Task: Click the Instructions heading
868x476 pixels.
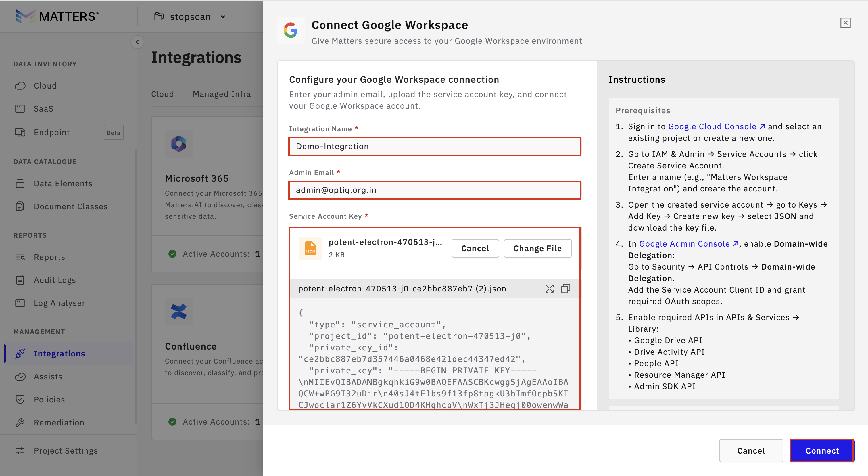Action: coord(637,80)
